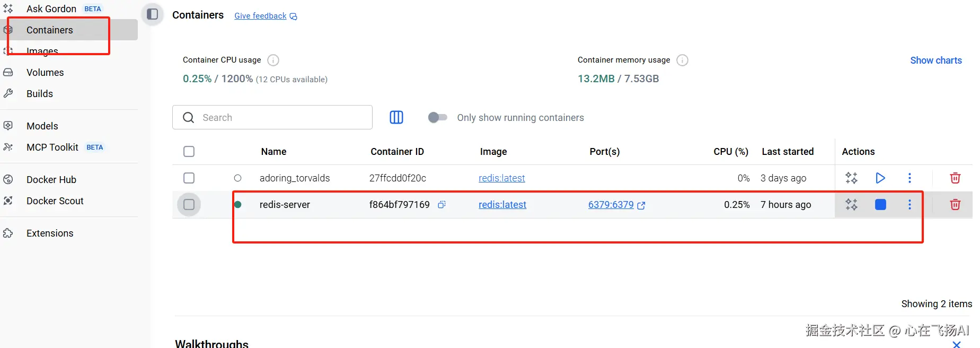Open Volumes in the sidebar
Image resolution: width=980 pixels, height=348 pixels.
point(45,73)
